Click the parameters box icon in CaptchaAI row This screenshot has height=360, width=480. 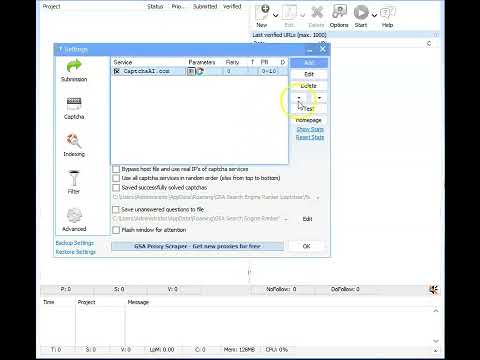click(x=191, y=71)
